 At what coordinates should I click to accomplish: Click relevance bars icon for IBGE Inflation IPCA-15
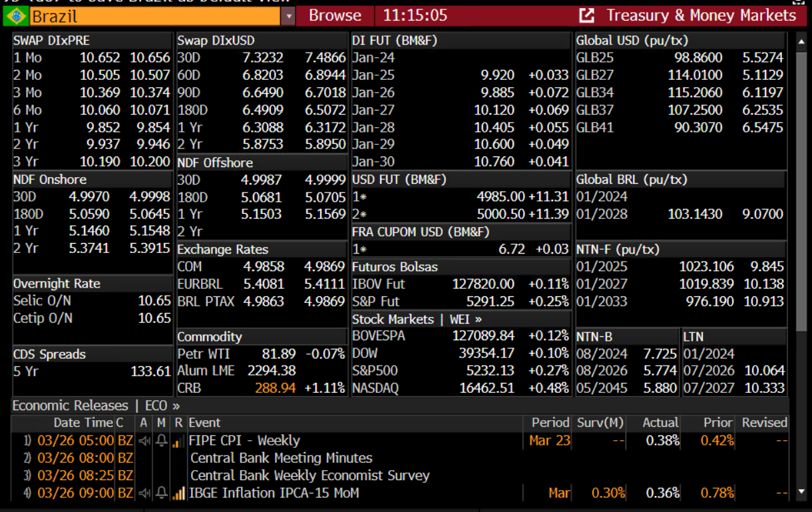(x=178, y=493)
